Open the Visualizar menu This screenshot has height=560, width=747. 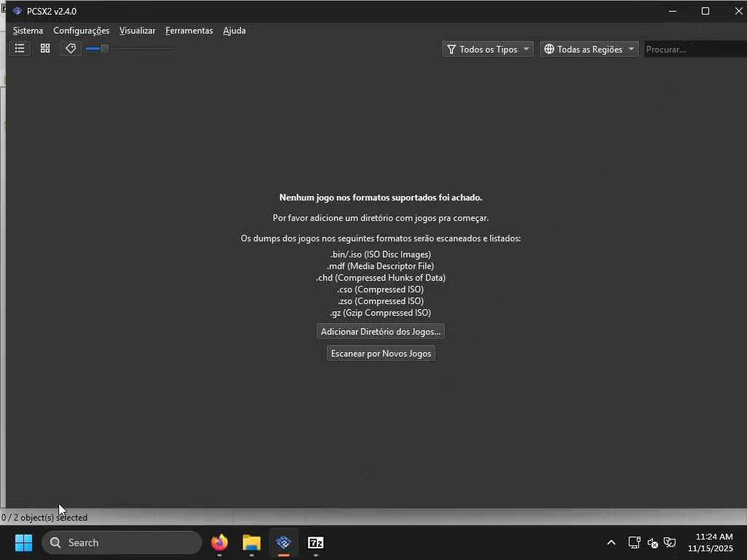[137, 31]
